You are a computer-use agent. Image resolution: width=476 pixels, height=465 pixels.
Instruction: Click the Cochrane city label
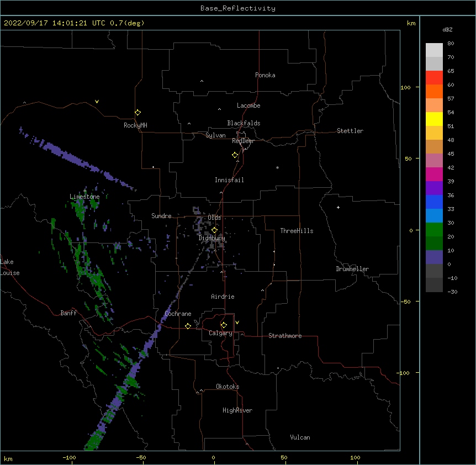pyautogui.click(x=178, y=314)
